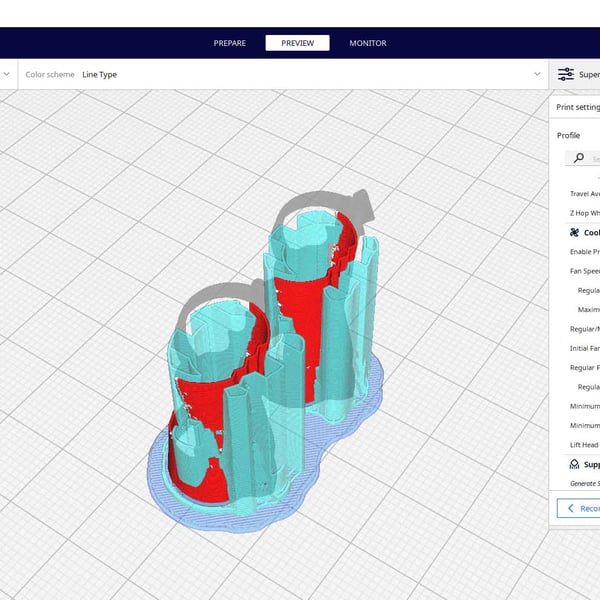Select the Initial Fan Speed setting

click(584, 348)
